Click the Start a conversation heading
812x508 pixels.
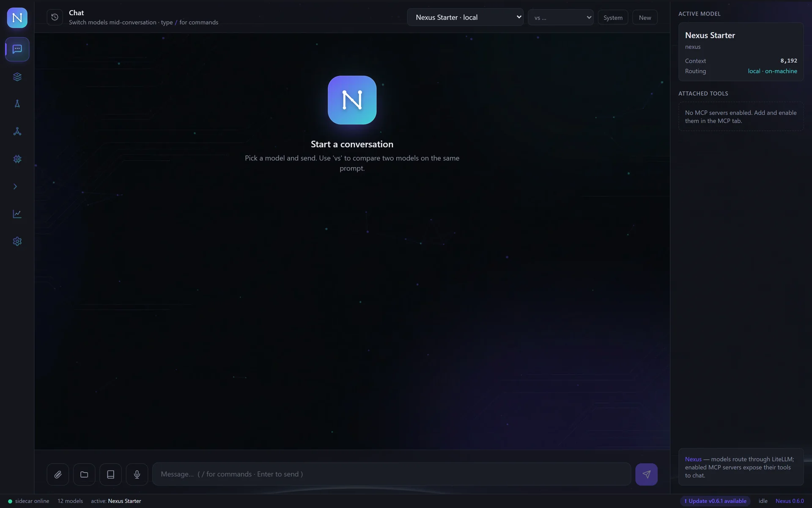(352, 144)
